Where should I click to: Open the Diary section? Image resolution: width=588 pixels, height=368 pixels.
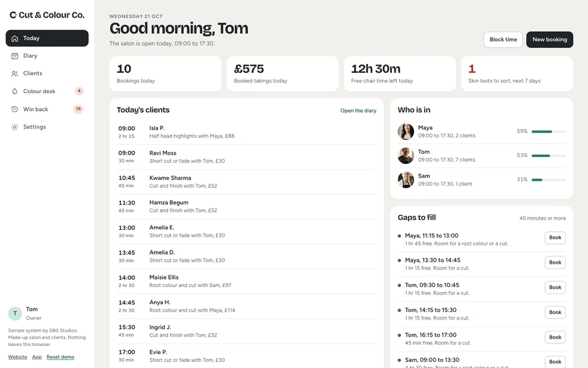[x=47, y=56]
